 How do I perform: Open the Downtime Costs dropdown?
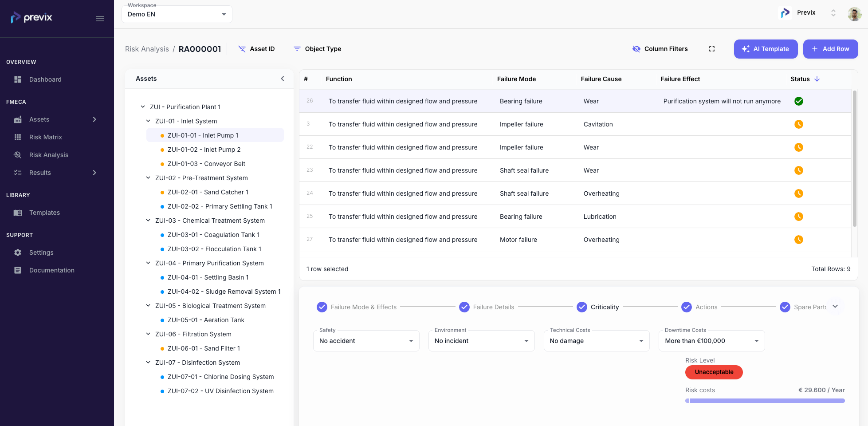tap(711, 341)
